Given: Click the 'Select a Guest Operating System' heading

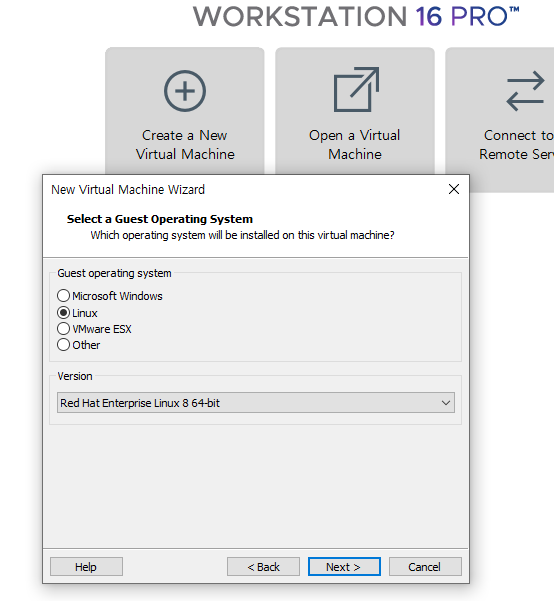Looking at the screenshot, I should 160,219.
